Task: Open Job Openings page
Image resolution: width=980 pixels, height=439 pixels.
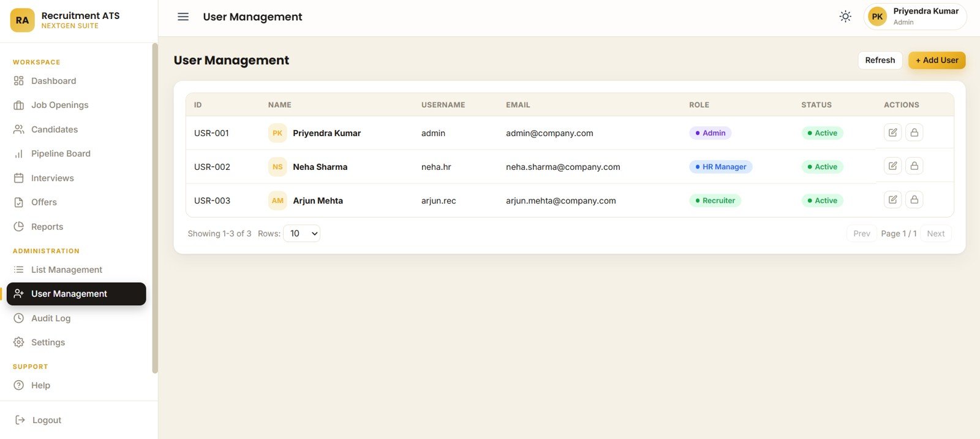Action: tap(77, 105)
